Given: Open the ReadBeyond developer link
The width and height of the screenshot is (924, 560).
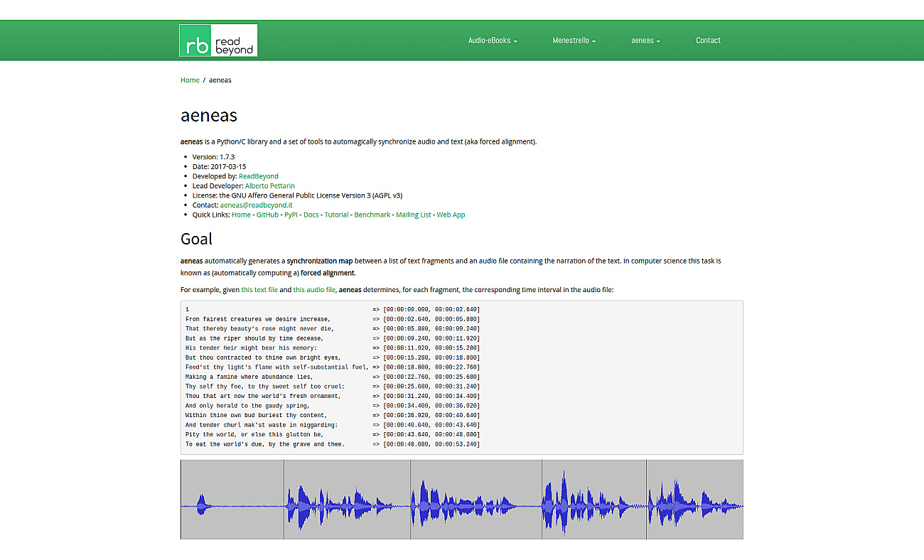Looking at the screenshot, I should point(259,176).
